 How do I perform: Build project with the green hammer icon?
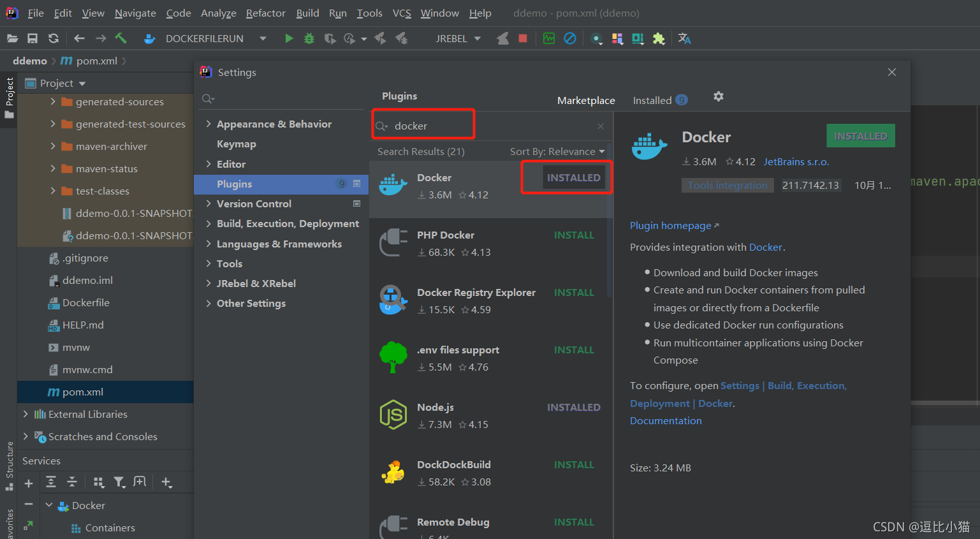pos(121,38)
